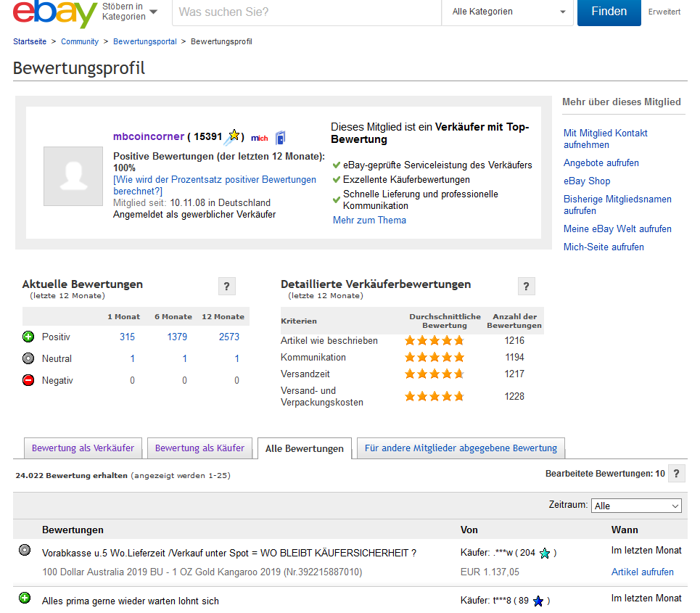Click the help button beside Aktuelle Bewertungen
The height and width of the screenshot is (613, 700).
[226, 287]
